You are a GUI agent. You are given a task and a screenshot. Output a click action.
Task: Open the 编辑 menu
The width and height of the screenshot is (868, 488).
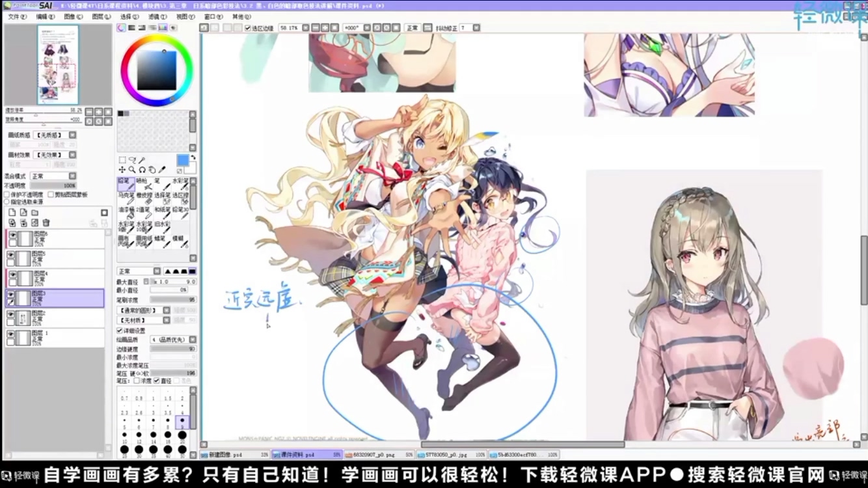tap(45, 16)
